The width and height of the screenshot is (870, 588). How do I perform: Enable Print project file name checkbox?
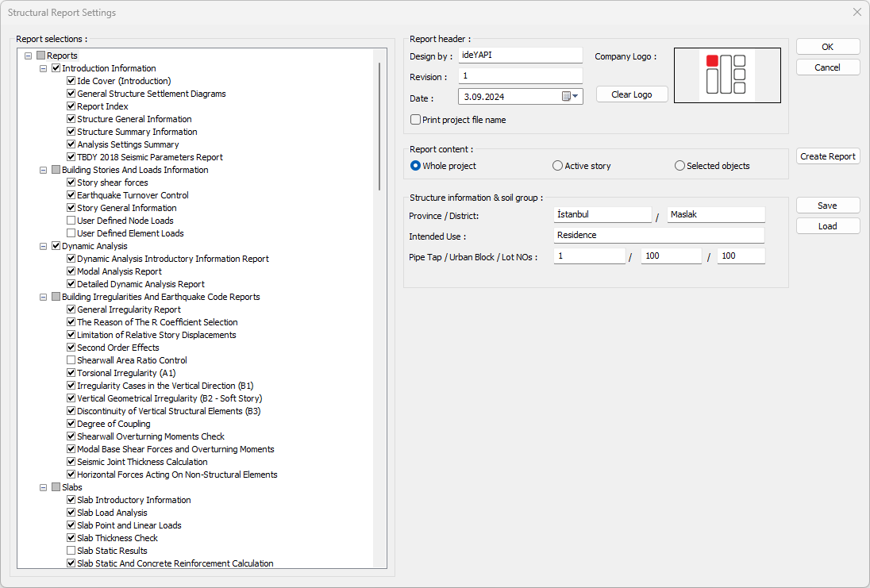415,120
